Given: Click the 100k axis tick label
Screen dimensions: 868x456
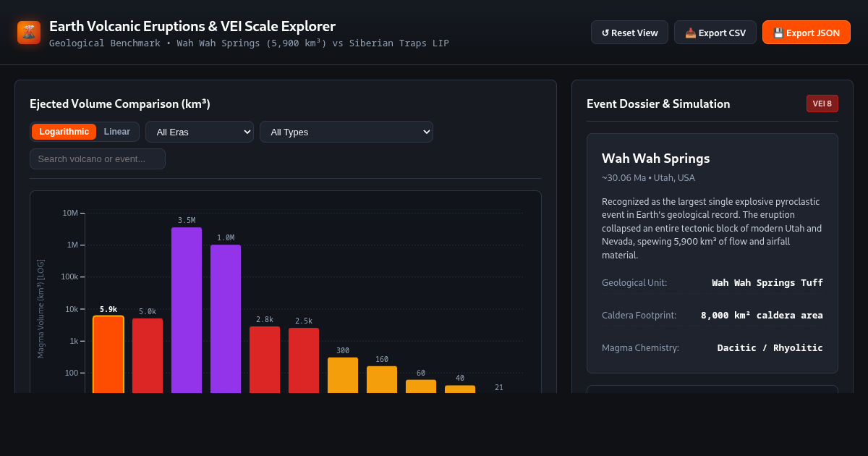Looking at the screenshot, I should [x=69, y=276].
